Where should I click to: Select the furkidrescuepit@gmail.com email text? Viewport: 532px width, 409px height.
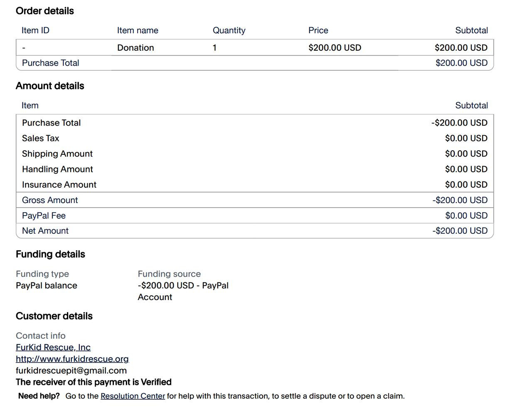(71, 371)
